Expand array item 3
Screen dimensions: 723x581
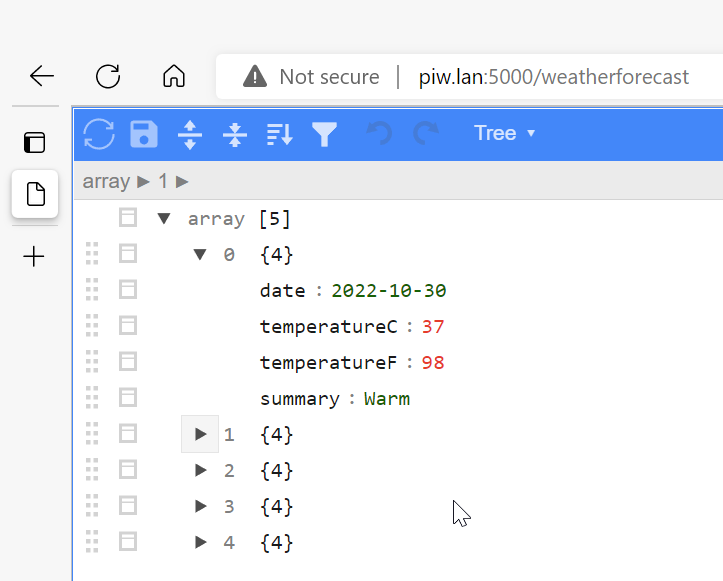point(200,507)
